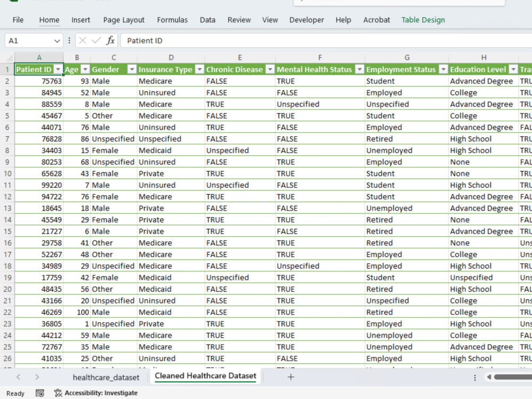Click row 15 Education Level Advanced Degree
The height and width of the screenshot is (399, 532).
coord(484,231)
